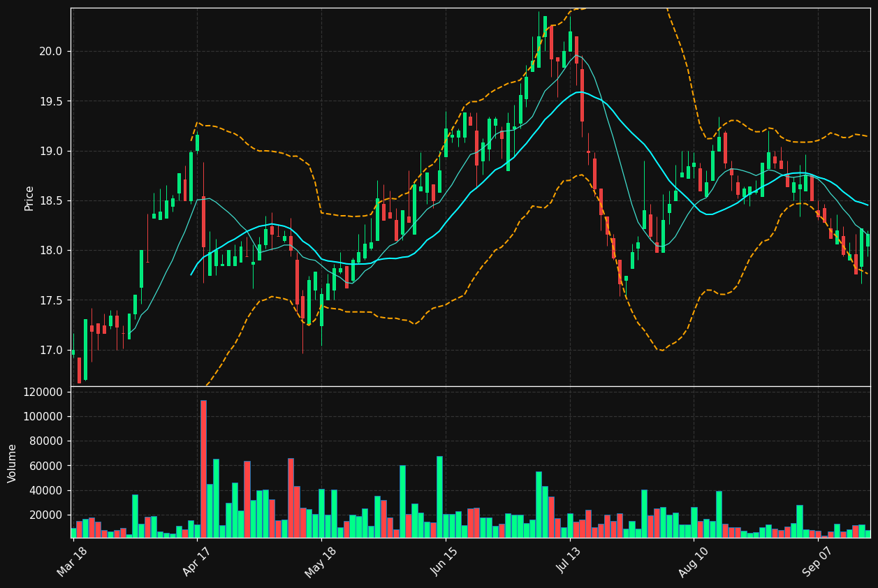The image size is (878, 588).
Task: Click the 80000 volume axis label
Action: tap(45, 441)
